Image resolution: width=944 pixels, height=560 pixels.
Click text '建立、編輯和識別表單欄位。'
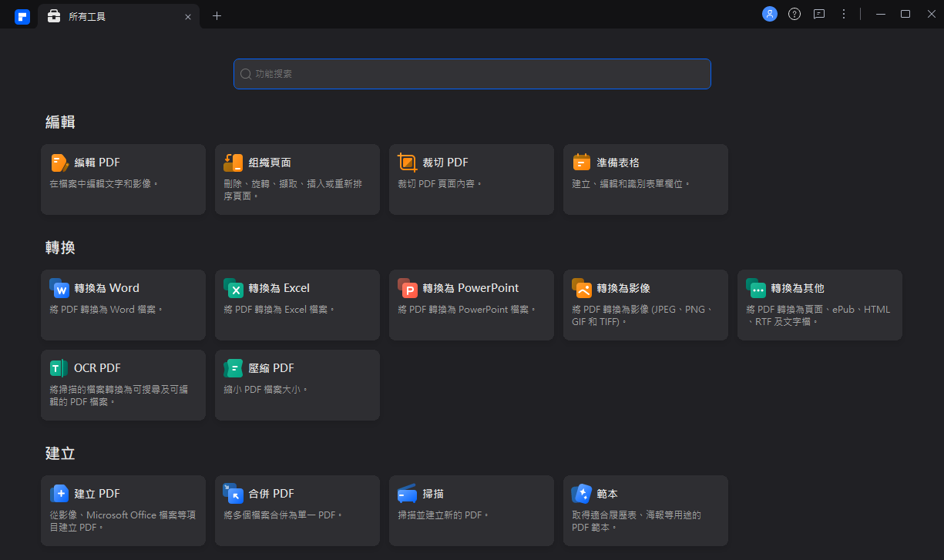pos(632,184)
